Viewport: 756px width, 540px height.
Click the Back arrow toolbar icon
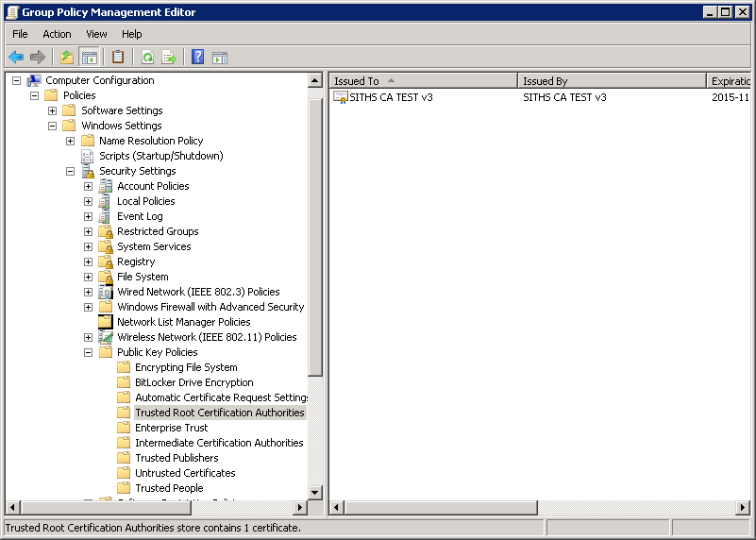click(16, 58)
